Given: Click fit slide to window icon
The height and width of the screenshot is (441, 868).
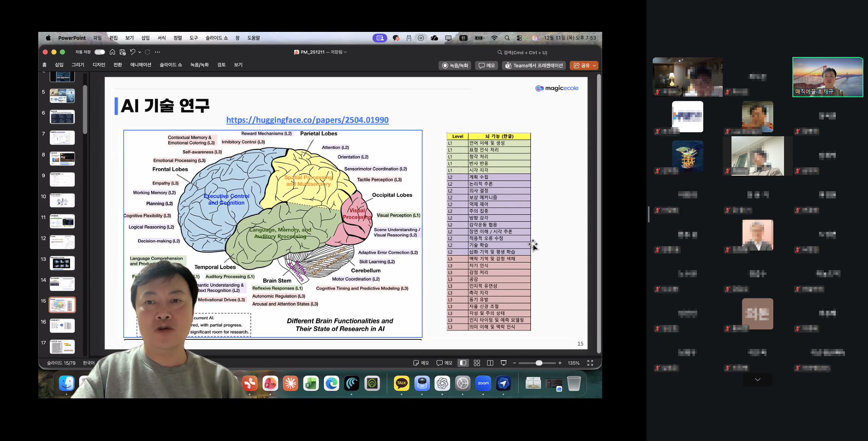Looking at the screenshot, I should point(590,363).
